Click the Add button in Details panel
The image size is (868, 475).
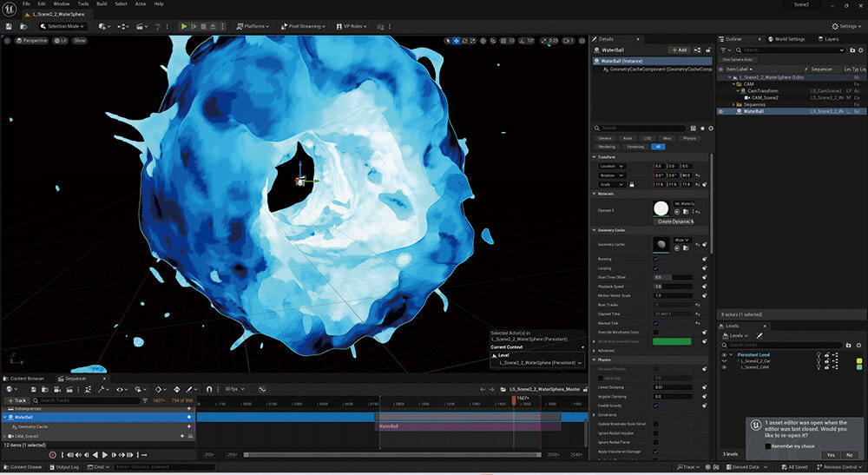678,49
